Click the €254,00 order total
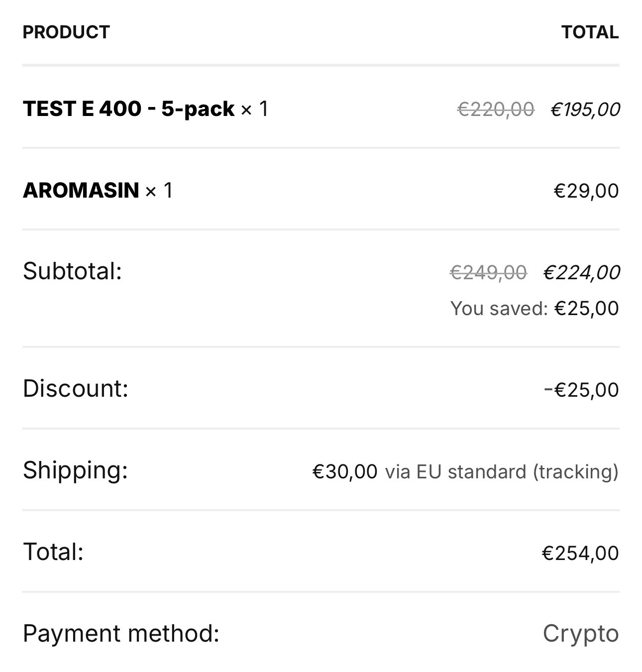 tap(580, 553)
